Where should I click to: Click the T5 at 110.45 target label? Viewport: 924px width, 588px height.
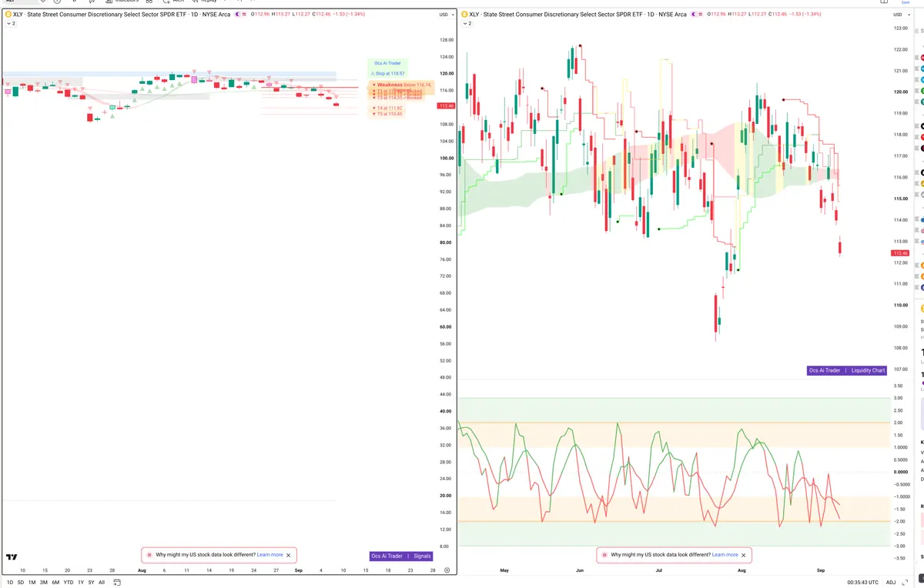[387, 114]
